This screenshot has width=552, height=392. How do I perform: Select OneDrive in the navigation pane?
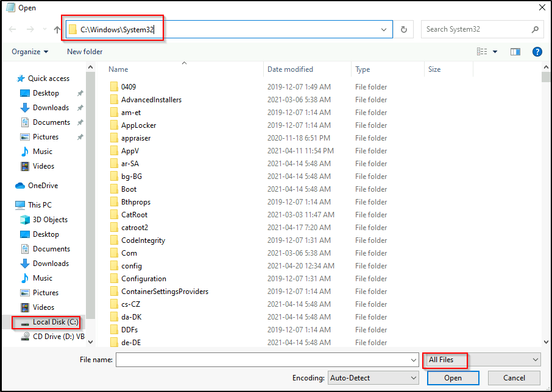[x=43, y=186]
